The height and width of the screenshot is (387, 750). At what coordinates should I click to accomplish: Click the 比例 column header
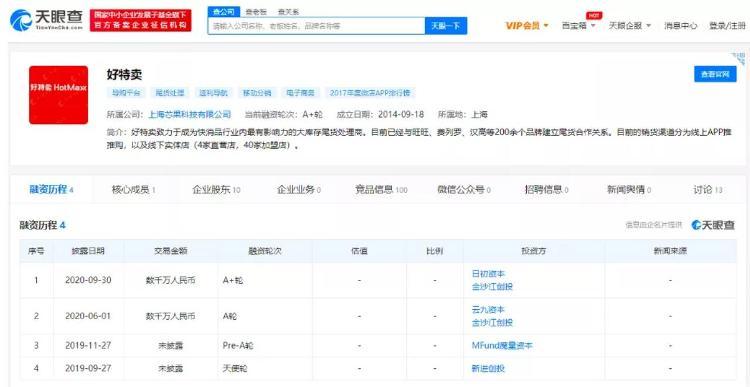click(x=434, y=251)
